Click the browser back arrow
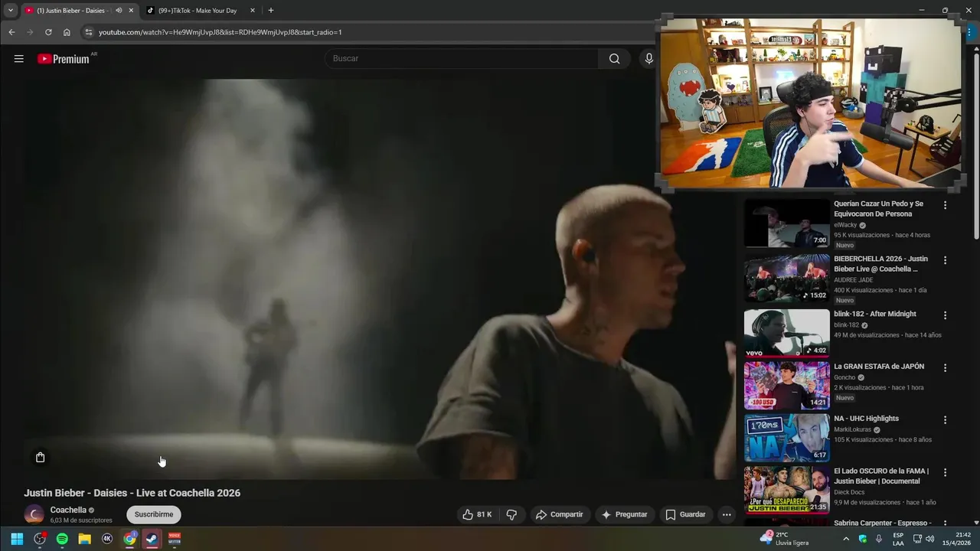Screen dimensions: 980x551 [11, 32]
